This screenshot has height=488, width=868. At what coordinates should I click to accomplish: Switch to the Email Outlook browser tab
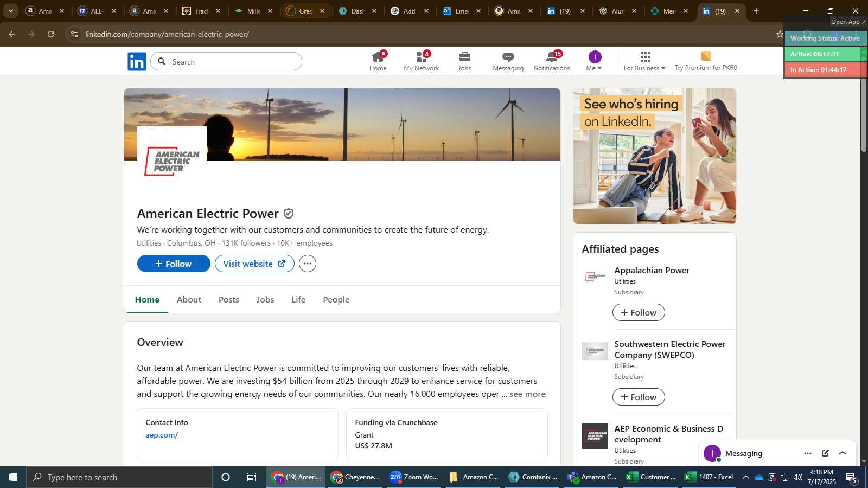(462, 11)
